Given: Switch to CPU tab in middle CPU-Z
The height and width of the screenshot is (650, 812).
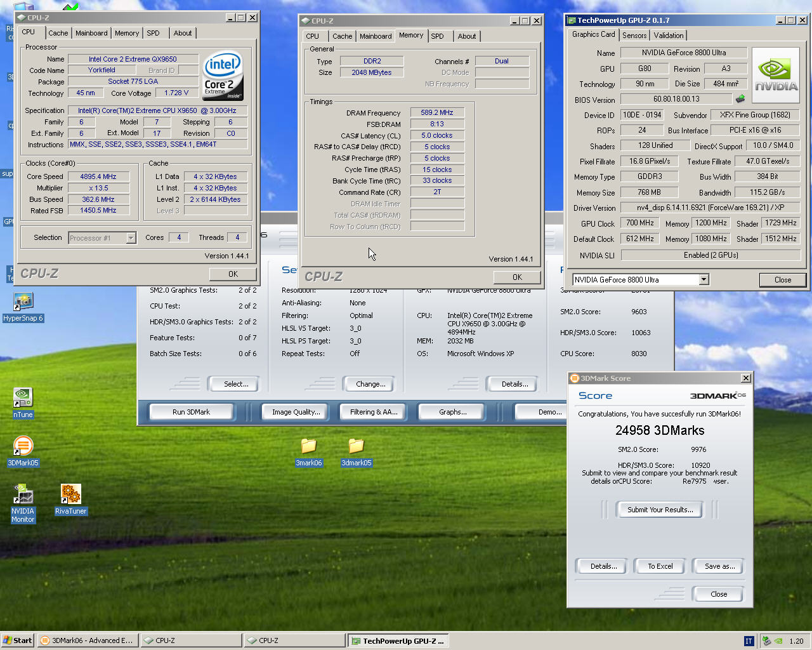Looking at the screenshot, I should (x=313, y=36).
